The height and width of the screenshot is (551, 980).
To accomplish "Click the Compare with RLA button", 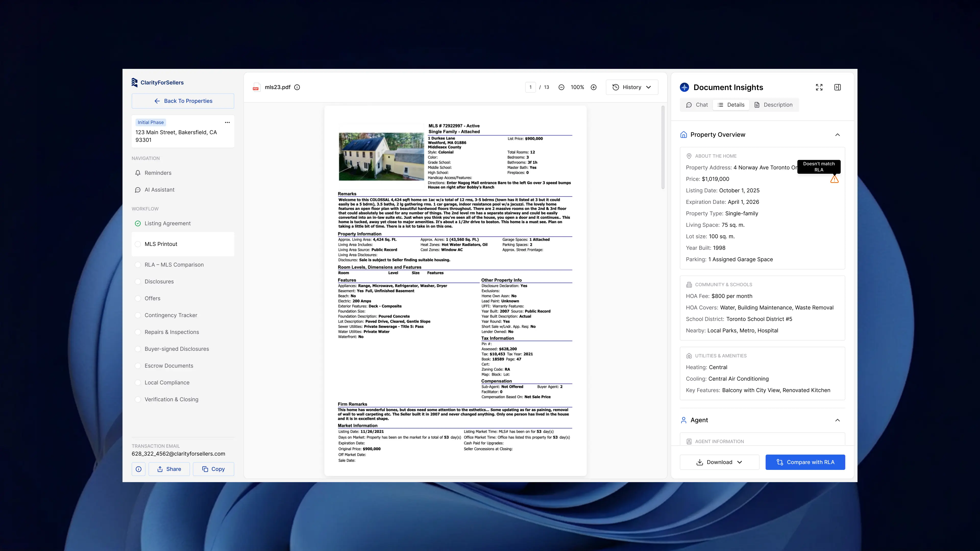I will point(805,462).
